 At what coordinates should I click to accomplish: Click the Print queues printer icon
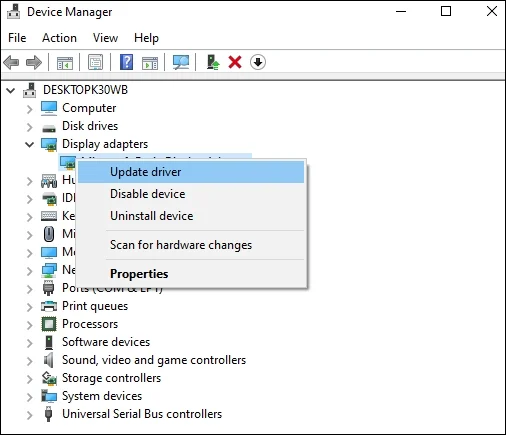click(x=49, y=306)
